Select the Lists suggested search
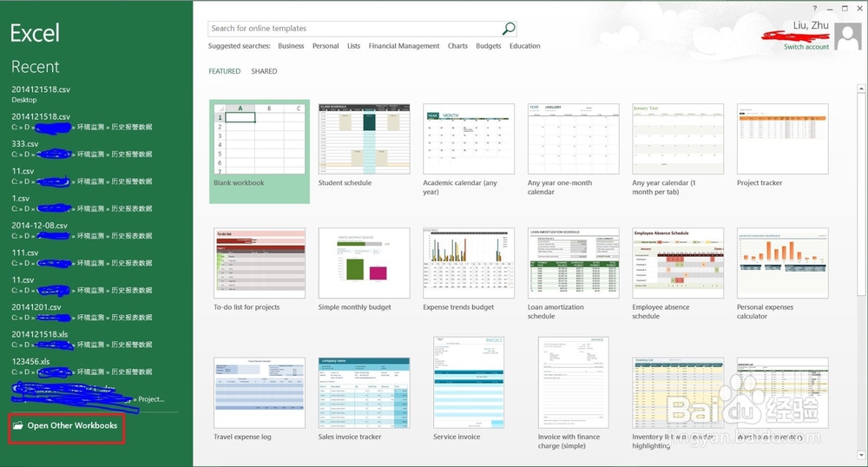 [354, 46]
